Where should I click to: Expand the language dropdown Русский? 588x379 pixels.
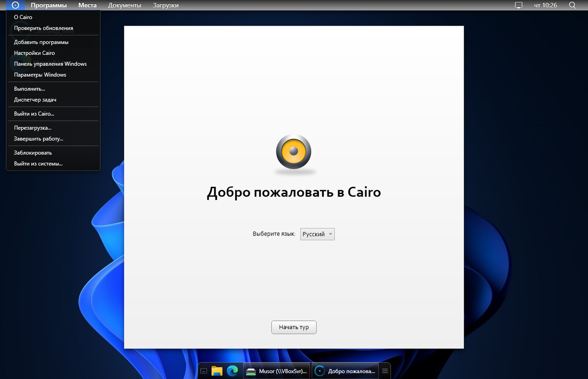tap(318, 234)
